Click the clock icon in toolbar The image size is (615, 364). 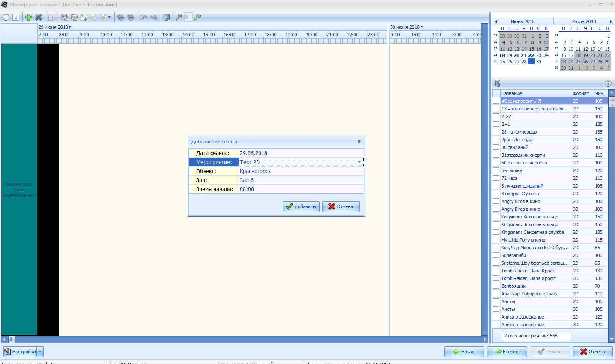click(6, 17)
